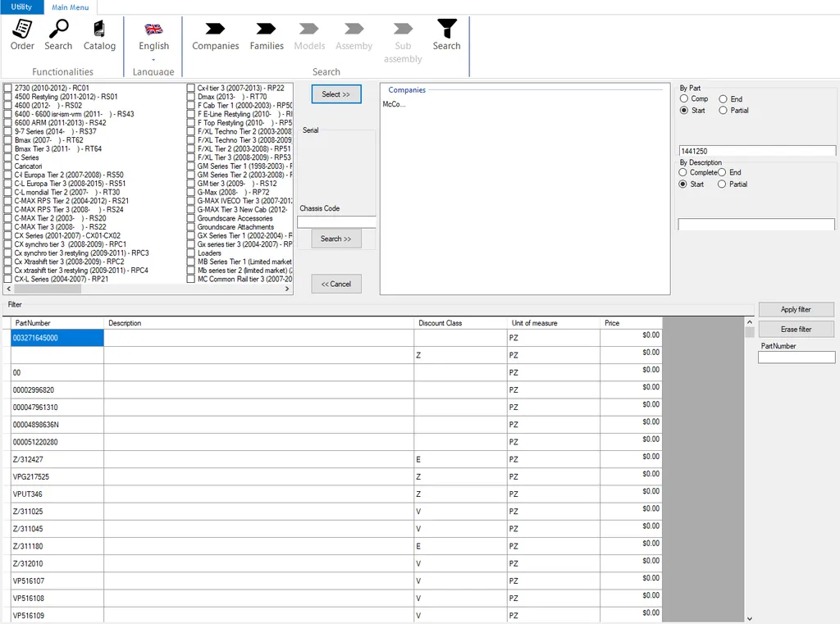Sort by the Unit of measure column header

(554, 323)
